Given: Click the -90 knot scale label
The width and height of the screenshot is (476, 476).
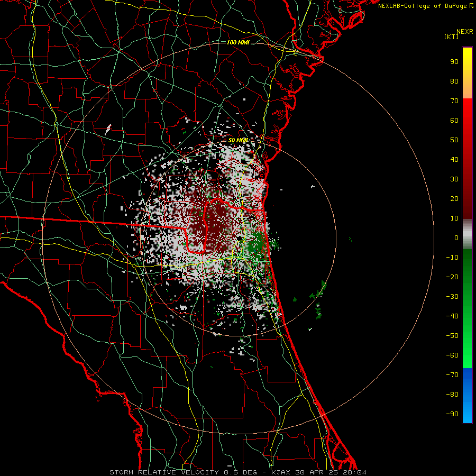Looking at the screenshot, I should [452, 414].
